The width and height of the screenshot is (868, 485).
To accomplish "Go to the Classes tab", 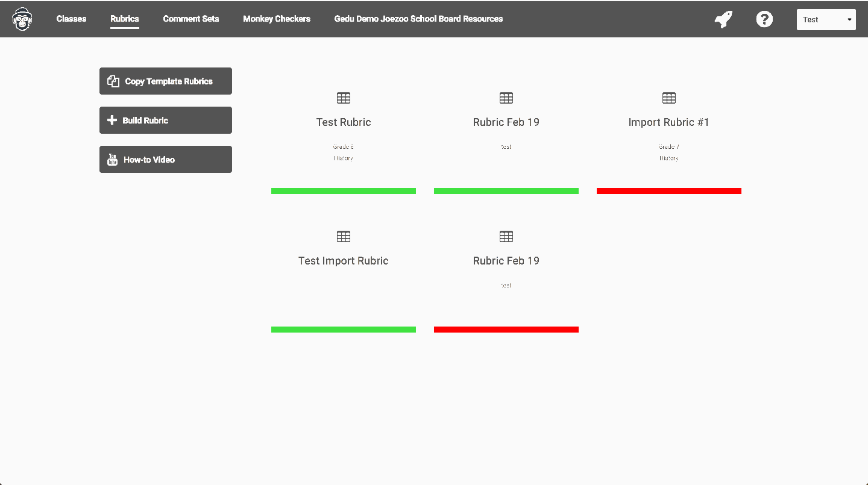I will click(71, 19).
